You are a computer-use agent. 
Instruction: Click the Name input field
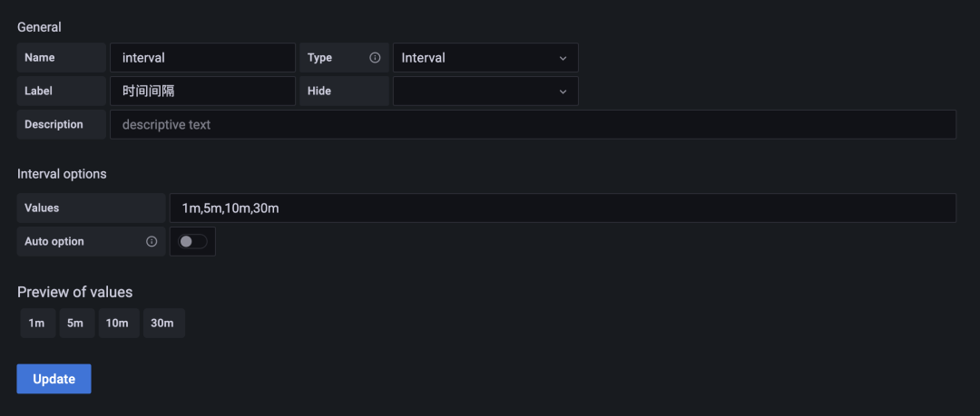pos(202,58)
